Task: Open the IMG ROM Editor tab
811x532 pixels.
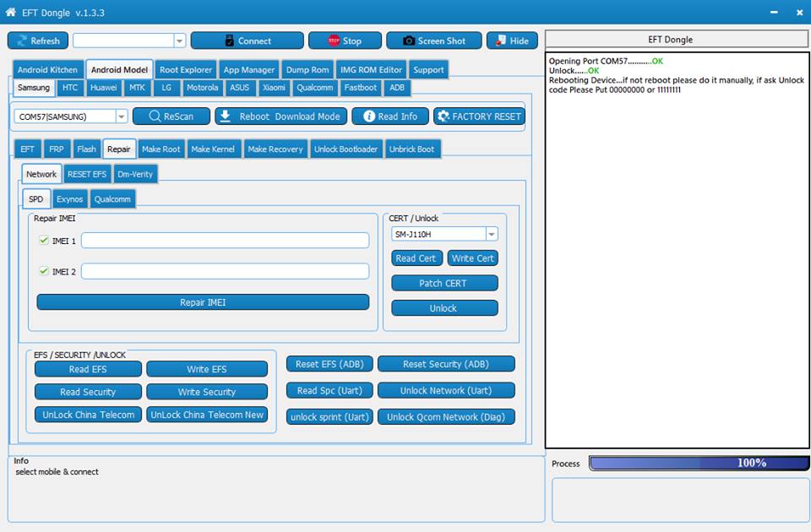Action: click(371, 70)
